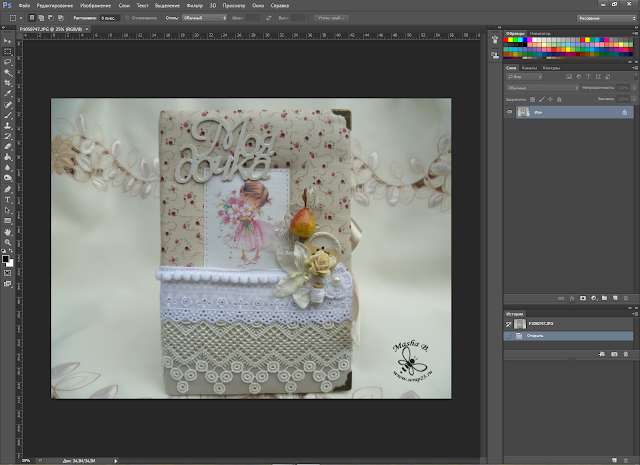Toggle lock transparent pixels in Layers panel
This screenshot has height=465, width=640.
(x=532, y=99)
